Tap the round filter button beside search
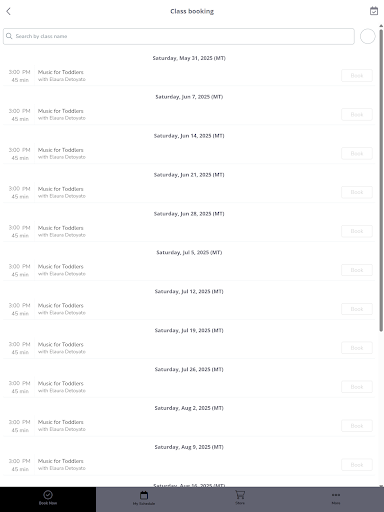 [x=368, y=36]
